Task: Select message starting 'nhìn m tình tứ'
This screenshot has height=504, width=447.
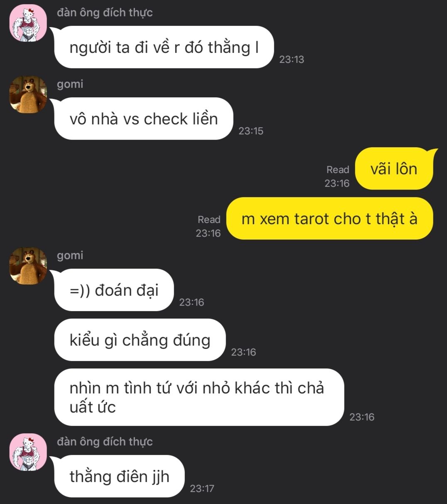Action: point(199,397)
